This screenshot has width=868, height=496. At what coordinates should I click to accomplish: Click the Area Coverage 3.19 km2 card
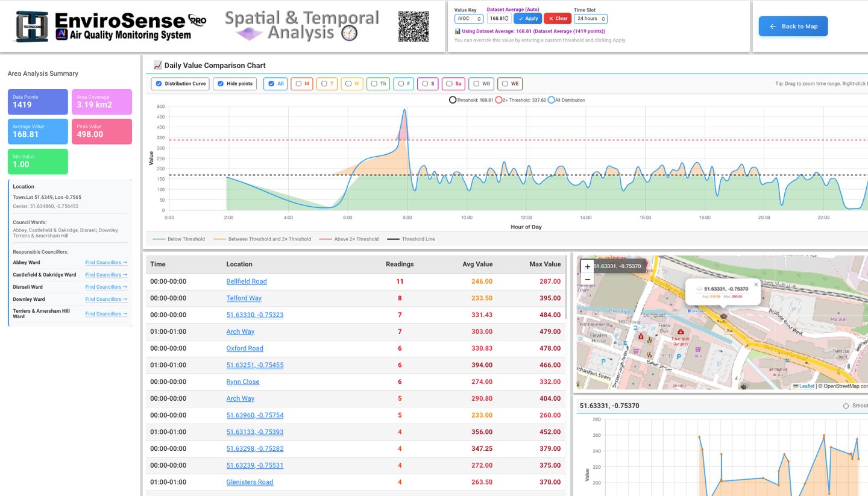pos(102,102)
